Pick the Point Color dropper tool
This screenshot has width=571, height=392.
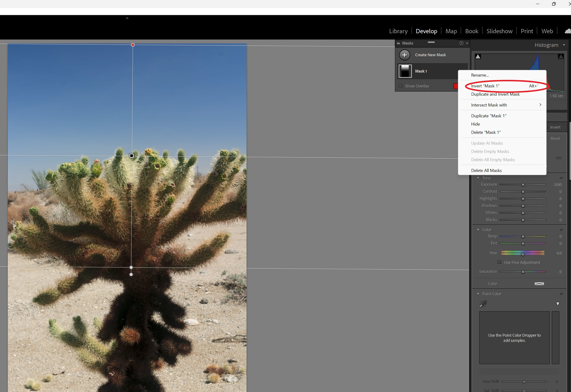pos(483,304)
